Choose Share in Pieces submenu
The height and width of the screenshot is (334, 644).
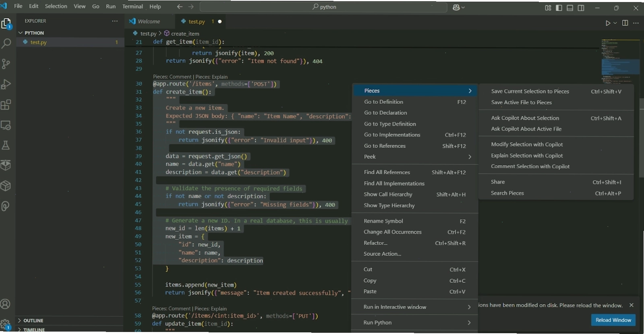tap(556, 182)
